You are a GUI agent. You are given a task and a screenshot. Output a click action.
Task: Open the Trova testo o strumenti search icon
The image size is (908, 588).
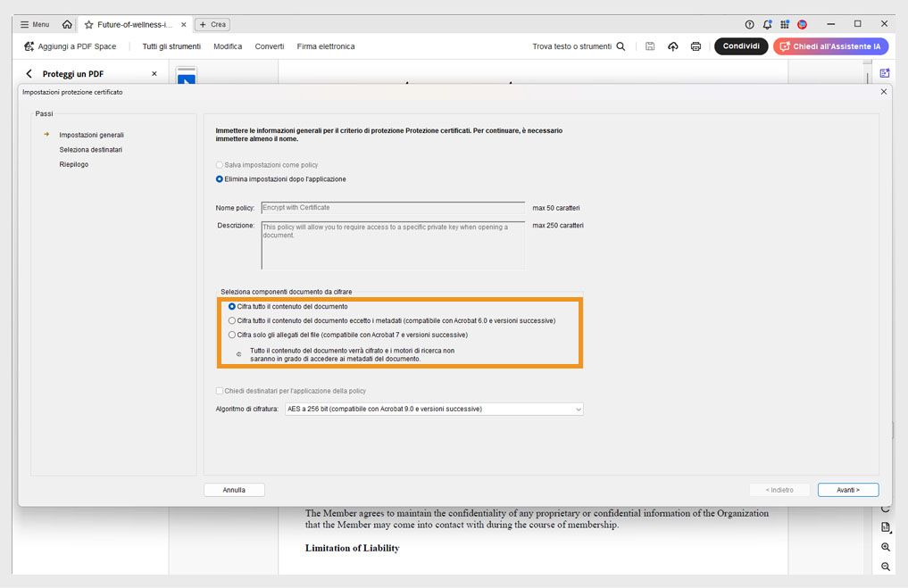[x=621, y=46]
